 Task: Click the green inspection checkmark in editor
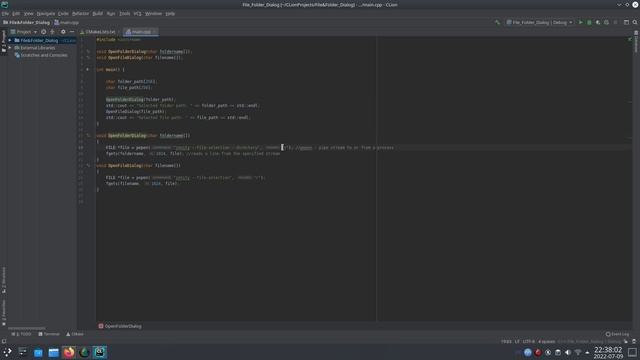click(630, 40)
